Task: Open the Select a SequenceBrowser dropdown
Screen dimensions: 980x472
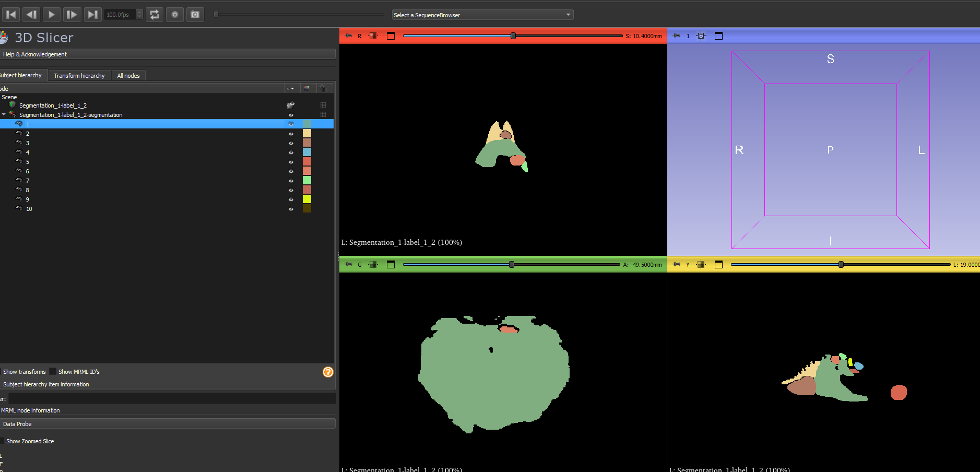Action: click(x=482, y=15)
